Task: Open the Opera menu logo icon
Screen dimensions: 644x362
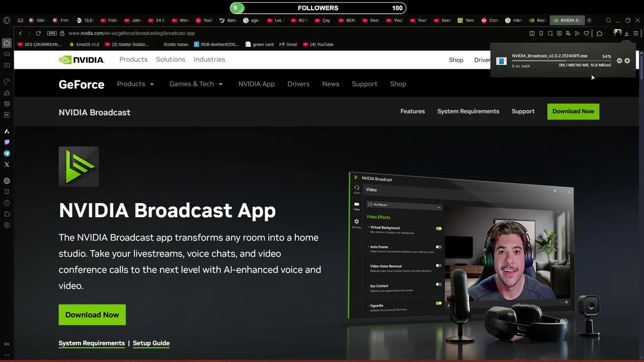Action: pyautogui.click(x=7, y=21)
